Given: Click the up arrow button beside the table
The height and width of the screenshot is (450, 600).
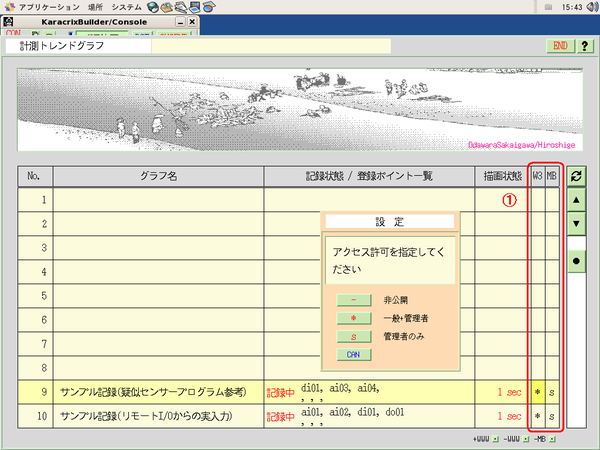Looking at the screenshot, I should point(576,200).
